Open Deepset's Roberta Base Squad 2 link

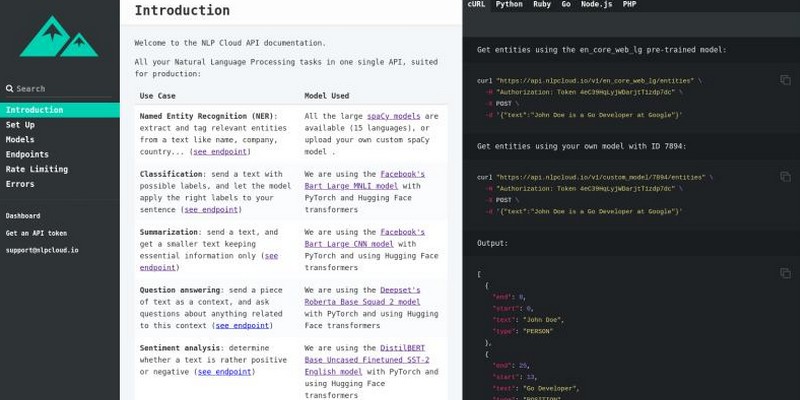point(362,301)
